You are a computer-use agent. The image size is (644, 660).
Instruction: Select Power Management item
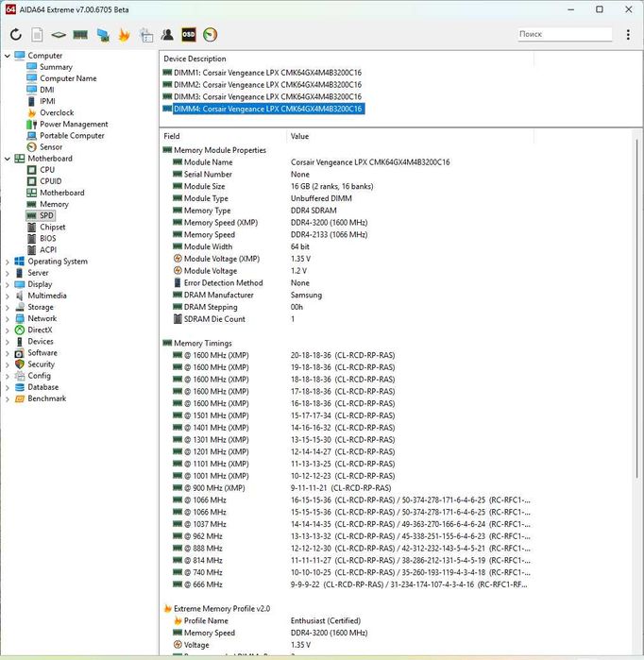coord(74,125)
